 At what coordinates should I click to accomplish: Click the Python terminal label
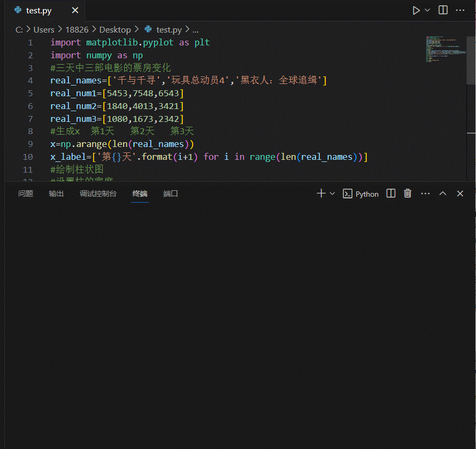coord(367,194)
